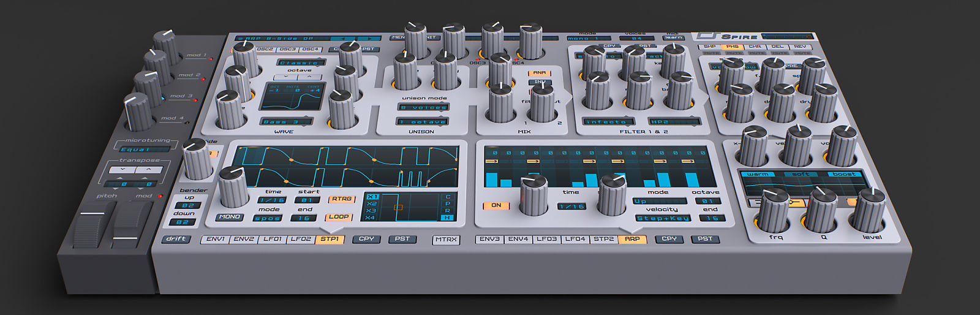This screenshot has height=315, width=980.
Task: Click CPY button next to STP1 tab
Action: (366, 239)
